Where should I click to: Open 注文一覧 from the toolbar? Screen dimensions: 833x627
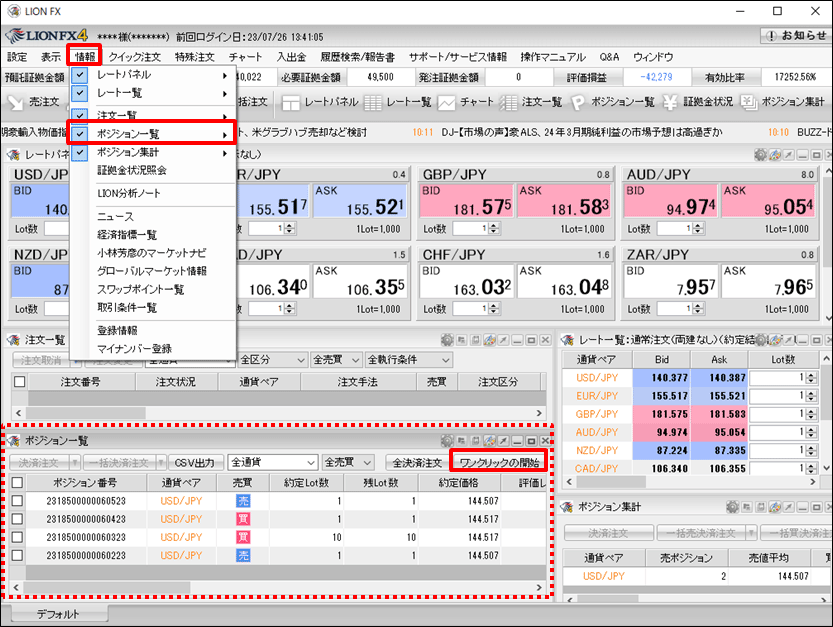530,102
